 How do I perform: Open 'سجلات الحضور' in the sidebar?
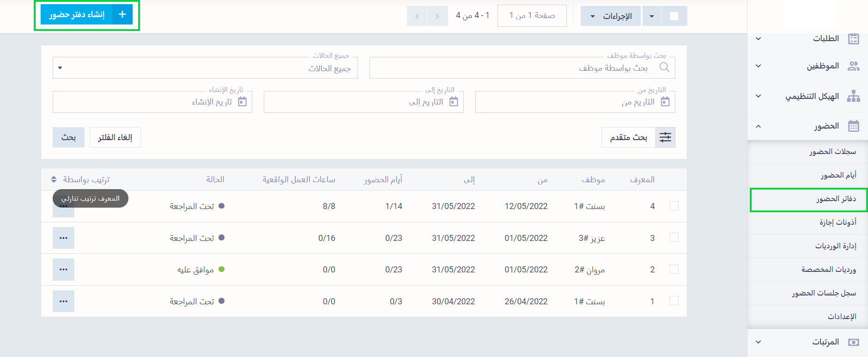pyautogui.click(x=832, y=152)
